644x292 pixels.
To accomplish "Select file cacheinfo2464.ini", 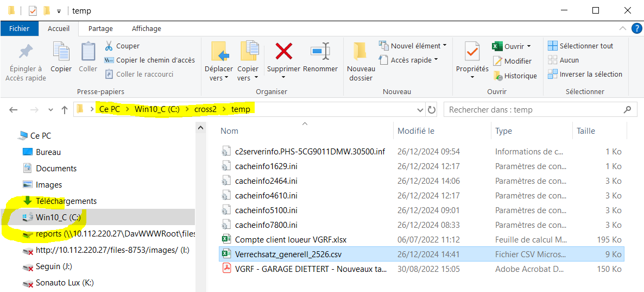I will (x=266, y=181).
